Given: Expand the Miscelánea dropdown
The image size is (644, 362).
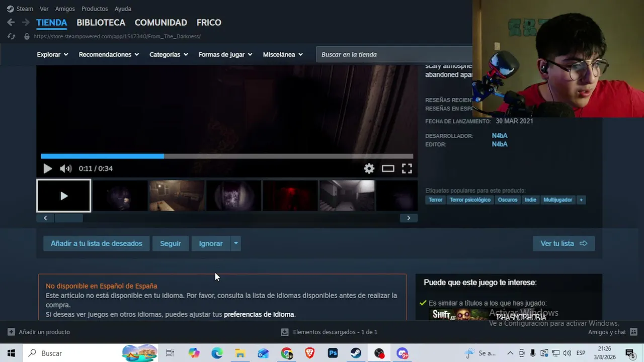Looking at the screenshot, I should 283,54.
